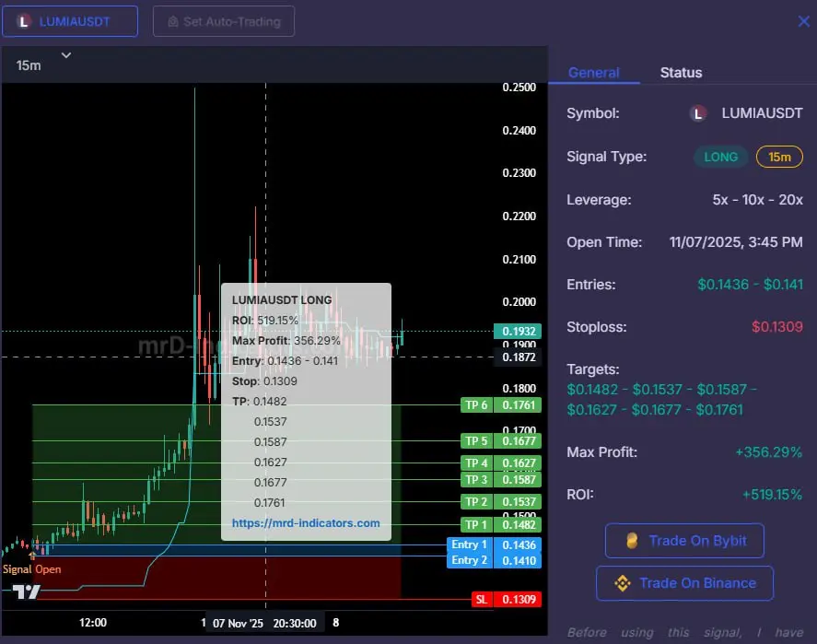Click the LUMIAUSDT symbol value text
817x644 pixels.
click(x=762, y=113)
